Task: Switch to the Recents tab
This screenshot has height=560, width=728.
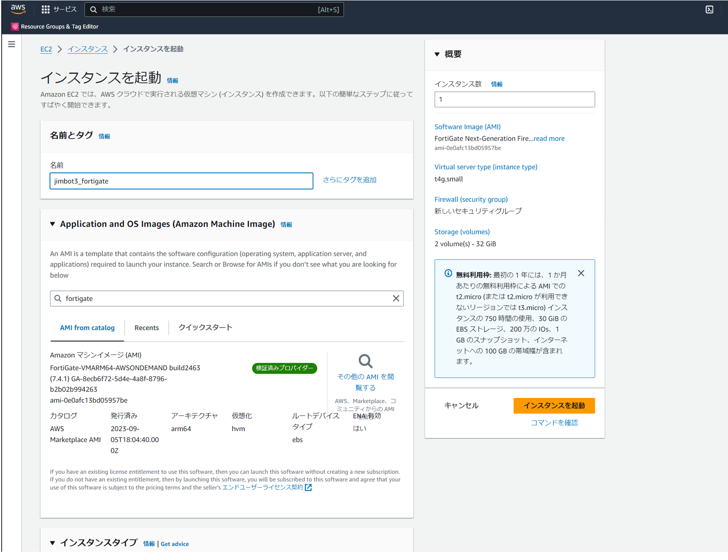Action: point(147,328)
